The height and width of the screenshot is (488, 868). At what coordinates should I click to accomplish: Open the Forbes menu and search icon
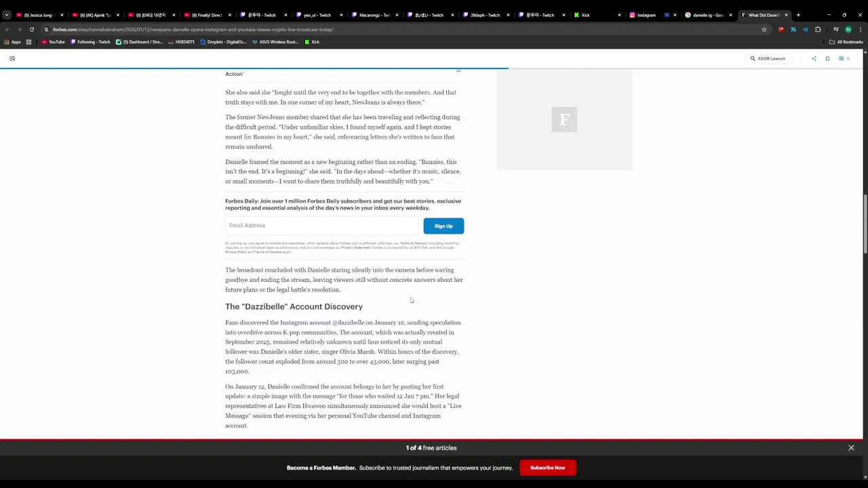12,58
